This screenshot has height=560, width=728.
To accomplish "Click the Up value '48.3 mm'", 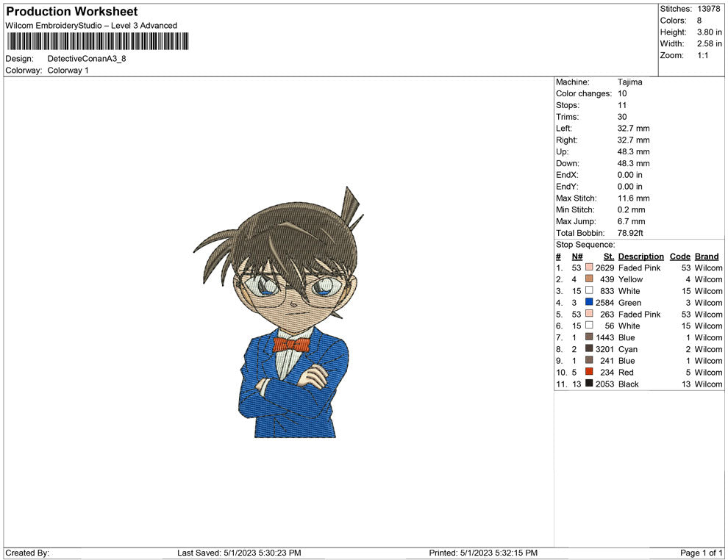I will point(634,151).
